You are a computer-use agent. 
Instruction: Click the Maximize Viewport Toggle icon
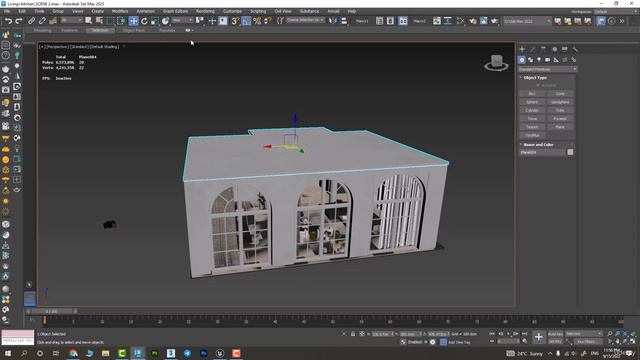633,341
